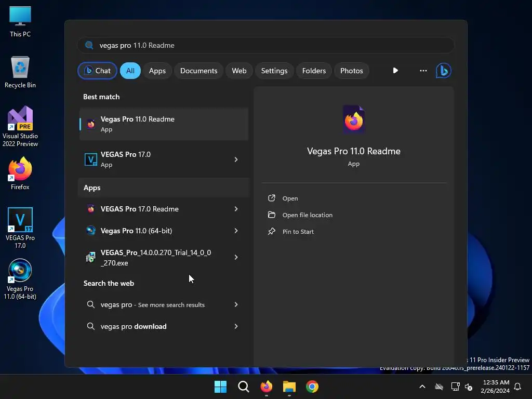Image resolution: width=532 pixels, height=399 pixels.
Task: Click the notification bell icon
Action: coord(518,387)
